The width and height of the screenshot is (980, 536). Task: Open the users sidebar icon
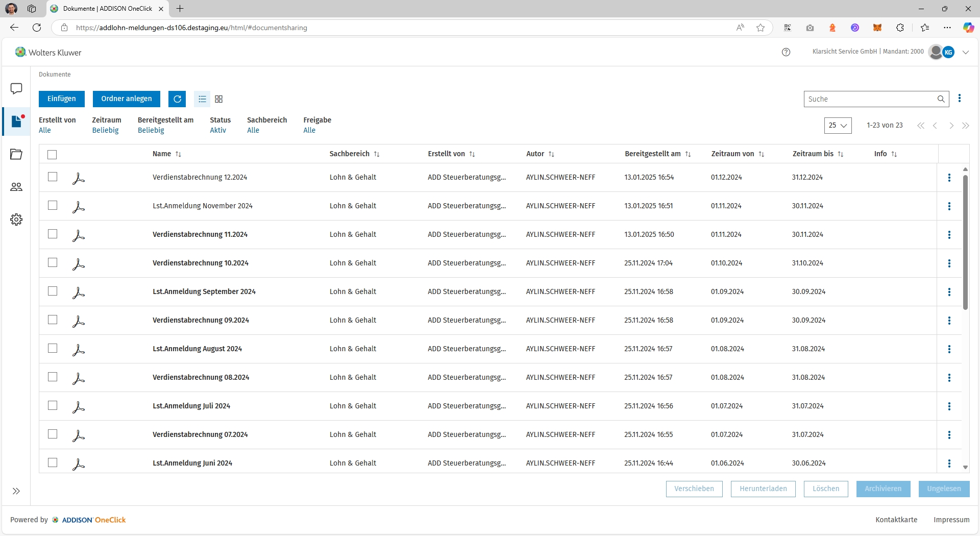(x=16, y=187)
